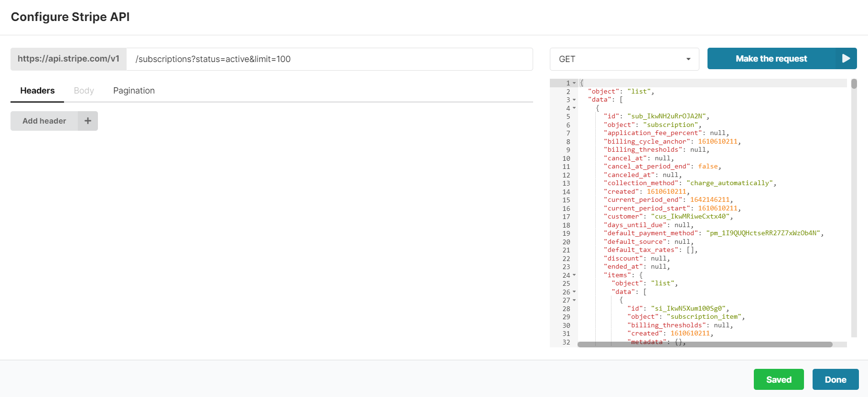This screenshot has height=397, width=868.
Task: Collapse the "items" object at line 24
Action: coord(574,275)
